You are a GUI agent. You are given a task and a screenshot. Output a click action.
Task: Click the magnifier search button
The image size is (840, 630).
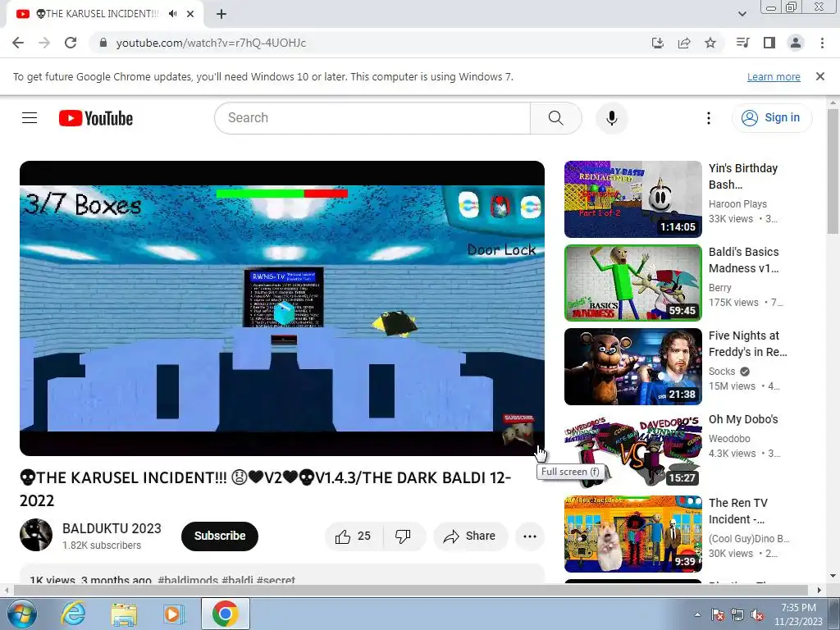[556, 118]
